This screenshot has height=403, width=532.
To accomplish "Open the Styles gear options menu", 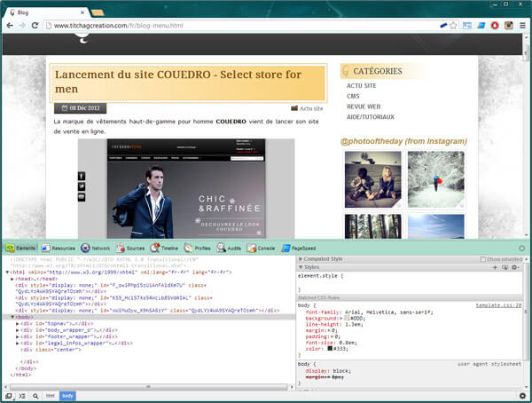I will point(515,267).
